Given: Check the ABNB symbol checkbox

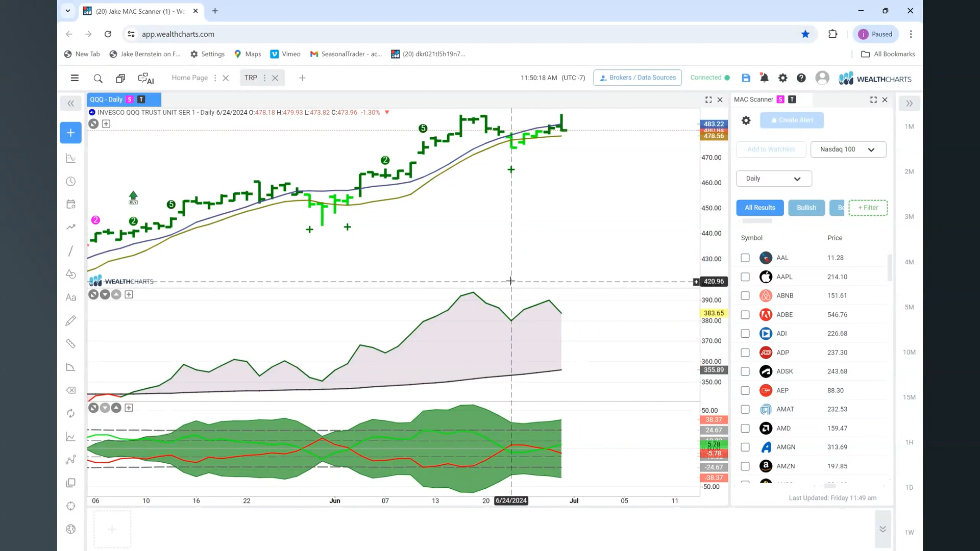Looking at the screenshot, I should pyautogui.click(x=745, y=296).
